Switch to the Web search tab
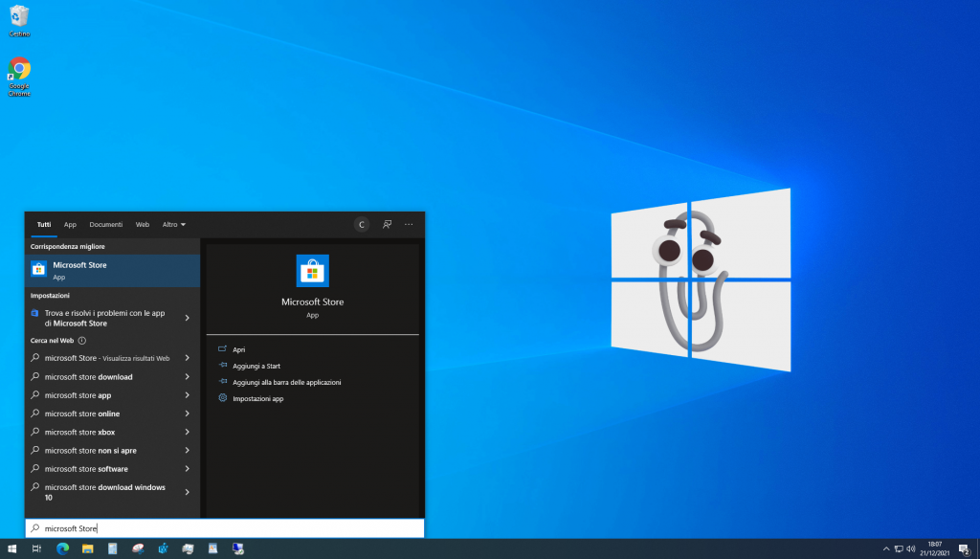 [x=142, y=224]
